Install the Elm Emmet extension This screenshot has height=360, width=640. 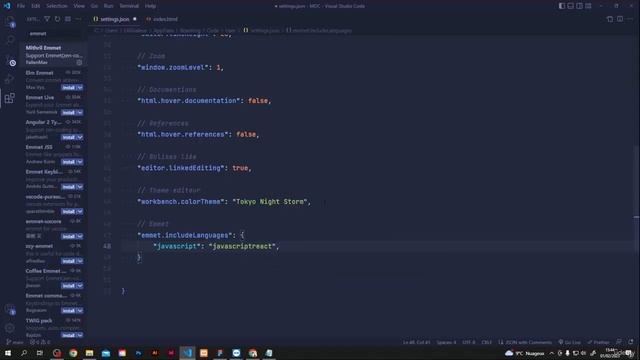(69, 87)
